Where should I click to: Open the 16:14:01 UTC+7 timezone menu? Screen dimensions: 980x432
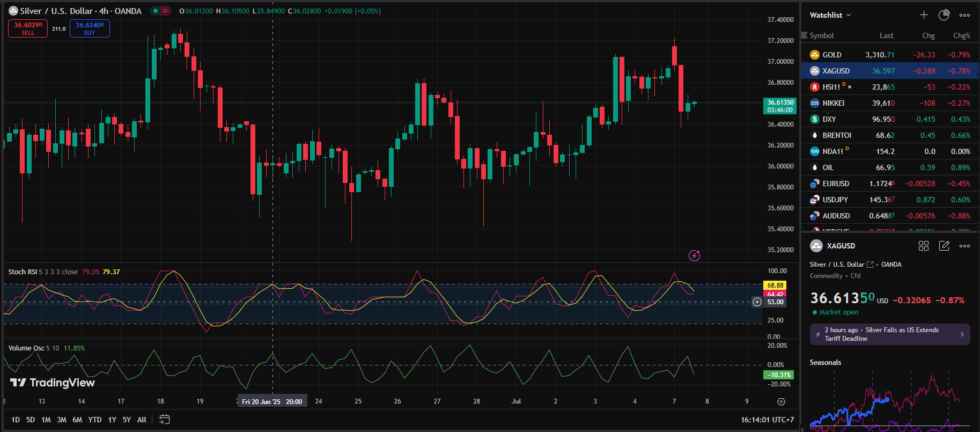767,420
